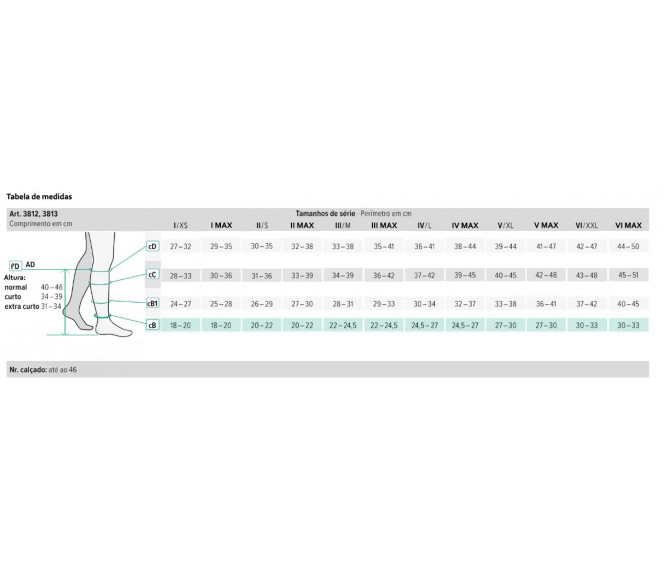Click the V/XL size column header
Viewport: 670px width, 570px height.
point(506,226)
